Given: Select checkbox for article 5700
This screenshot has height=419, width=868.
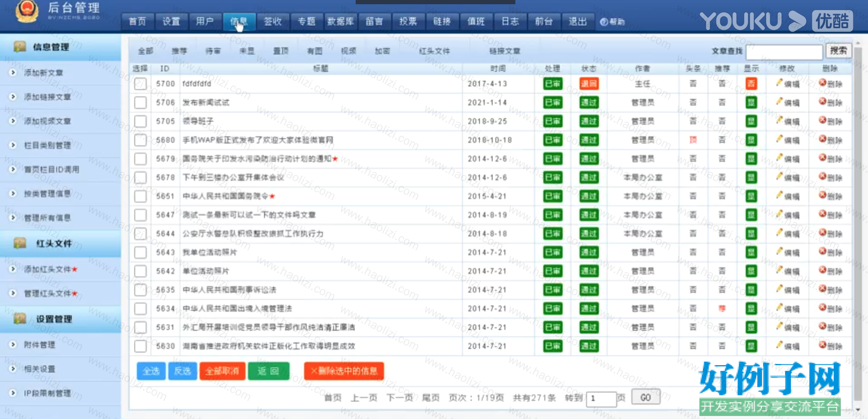Looking at the screenshot, I should click(140, 83).
